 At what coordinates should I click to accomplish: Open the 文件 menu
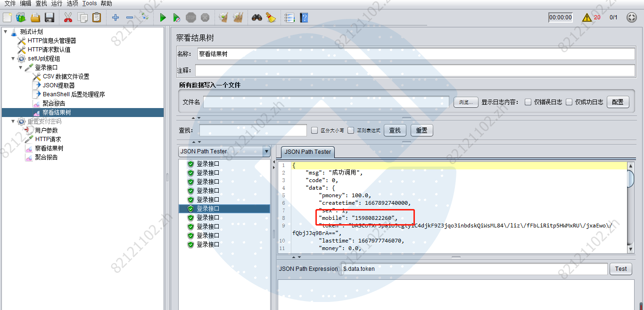(x=10, y=3)
